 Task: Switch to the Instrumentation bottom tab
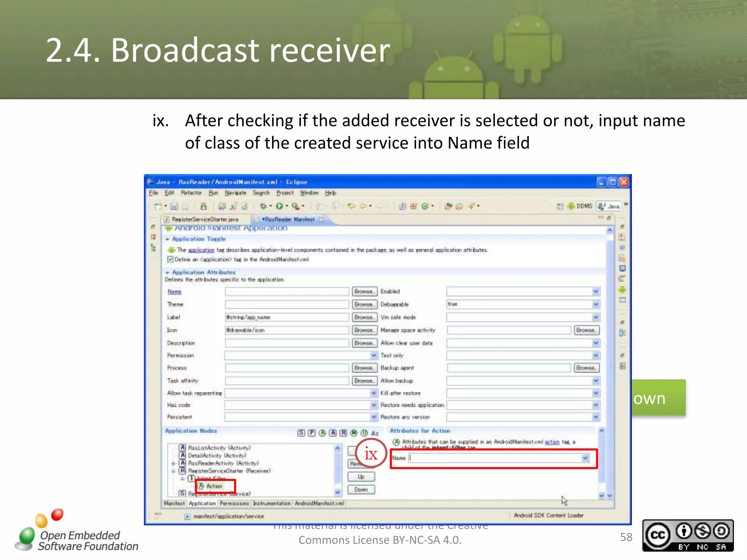coord(272,503)
